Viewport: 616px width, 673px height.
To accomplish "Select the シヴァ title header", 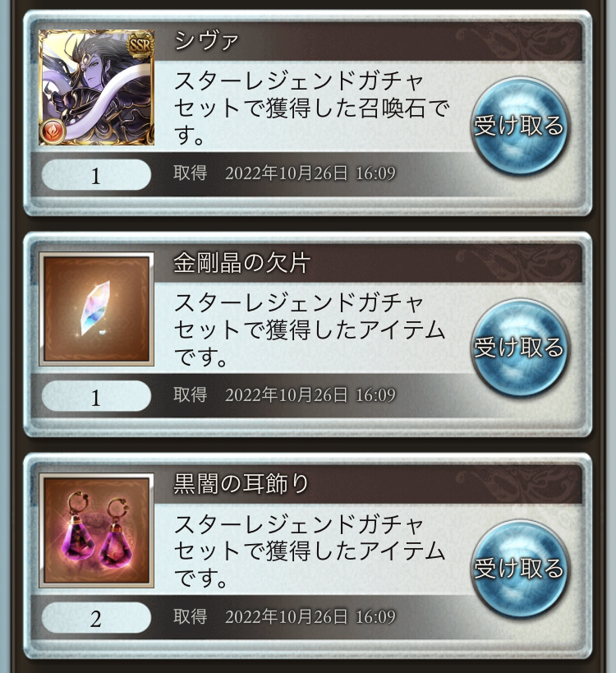I will pyautogui.click(x=206, y=41).
